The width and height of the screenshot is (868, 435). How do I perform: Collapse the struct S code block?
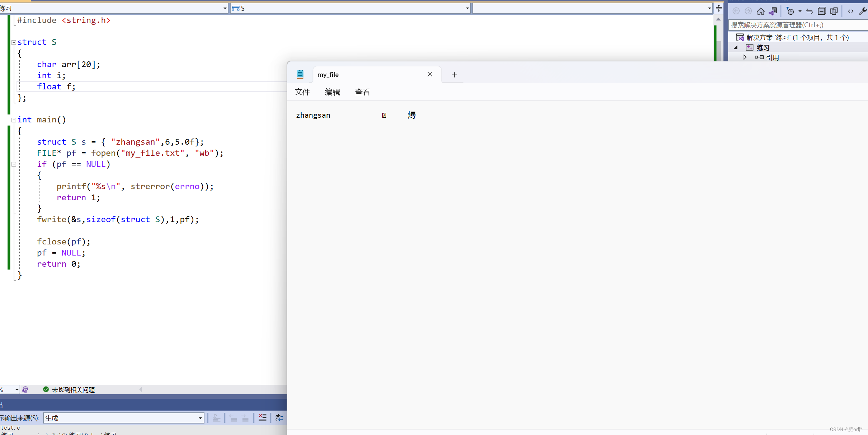(14, 42)
